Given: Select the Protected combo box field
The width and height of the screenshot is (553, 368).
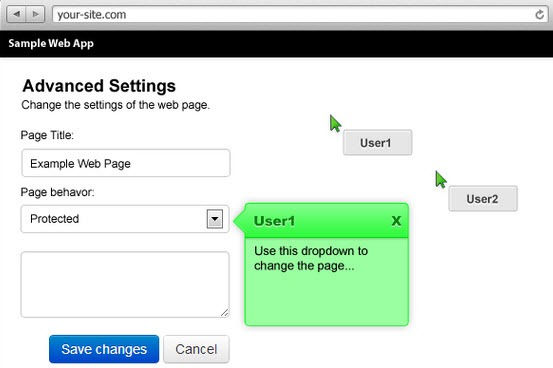Looking at the screenshot, I should 125,219.
